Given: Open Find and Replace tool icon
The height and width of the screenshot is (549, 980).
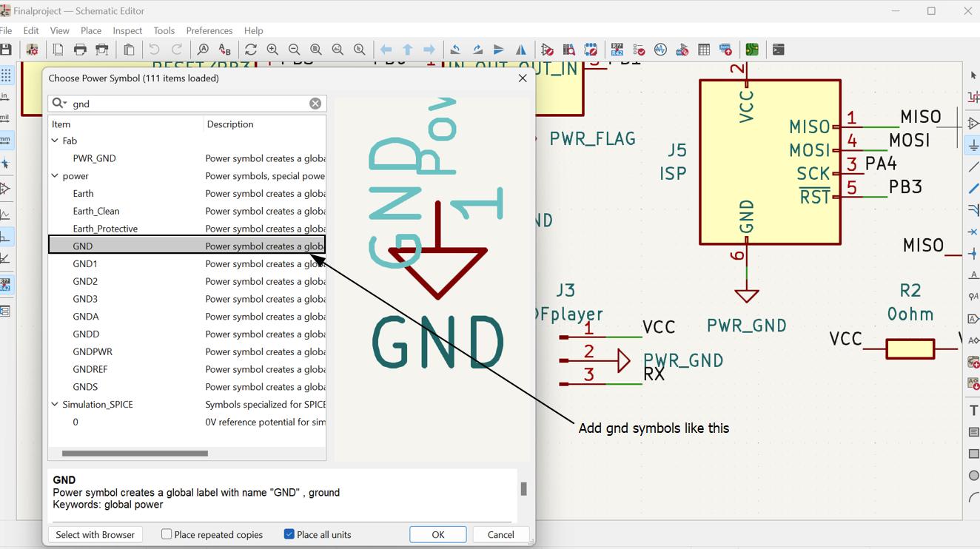Looking at the screenshot, I should 225,50.
